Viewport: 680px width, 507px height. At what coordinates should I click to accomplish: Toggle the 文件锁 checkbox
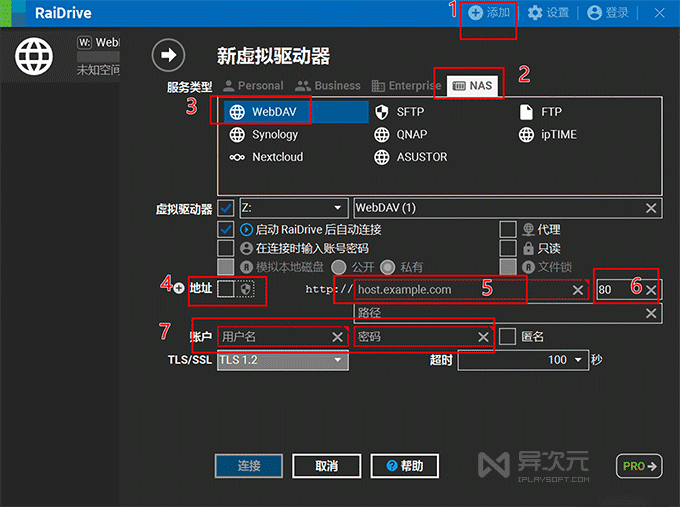click(508, 267)
